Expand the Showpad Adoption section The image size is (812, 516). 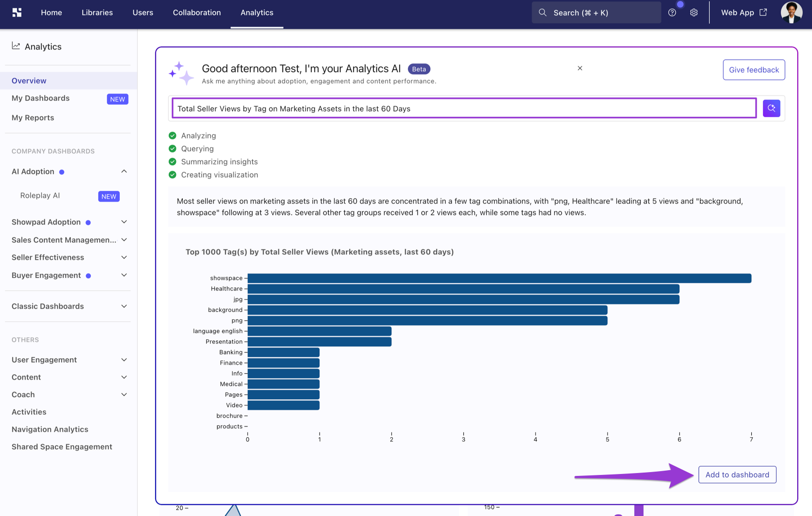[124, 222]
